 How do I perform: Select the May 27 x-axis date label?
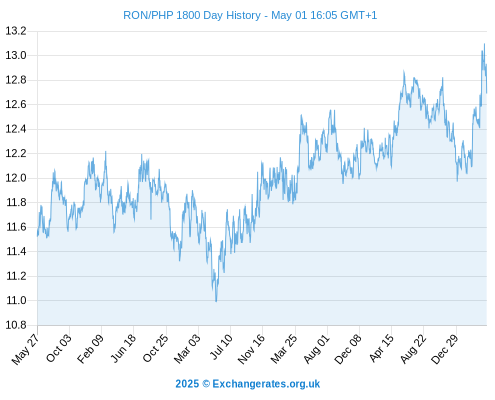click(26, 349)
